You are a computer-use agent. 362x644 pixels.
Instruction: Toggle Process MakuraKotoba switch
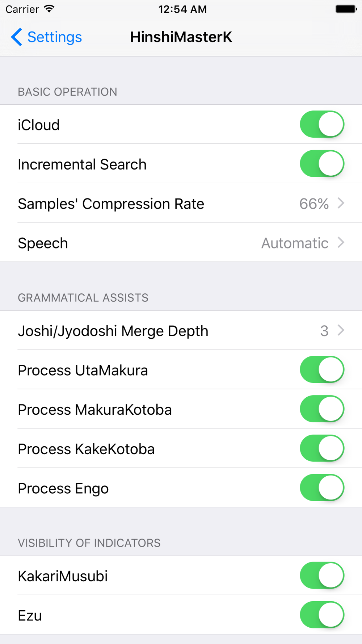pos(322,409)
